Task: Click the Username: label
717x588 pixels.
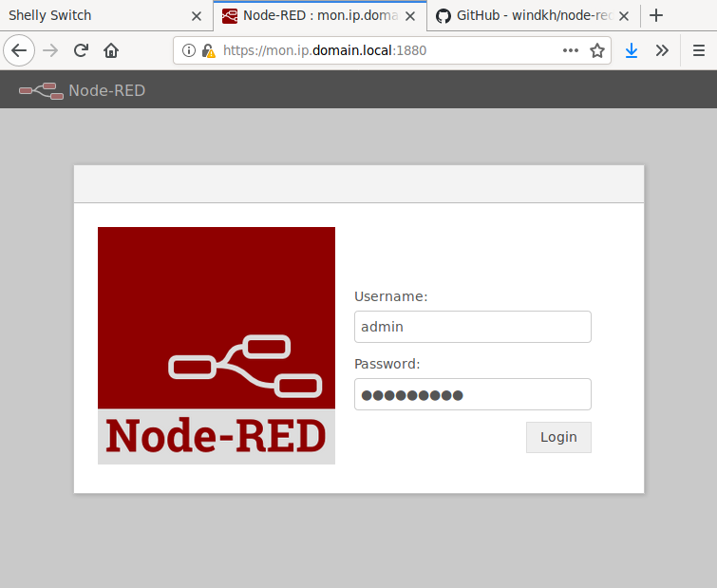Action: pyautogui.click(x=391, y=296)
